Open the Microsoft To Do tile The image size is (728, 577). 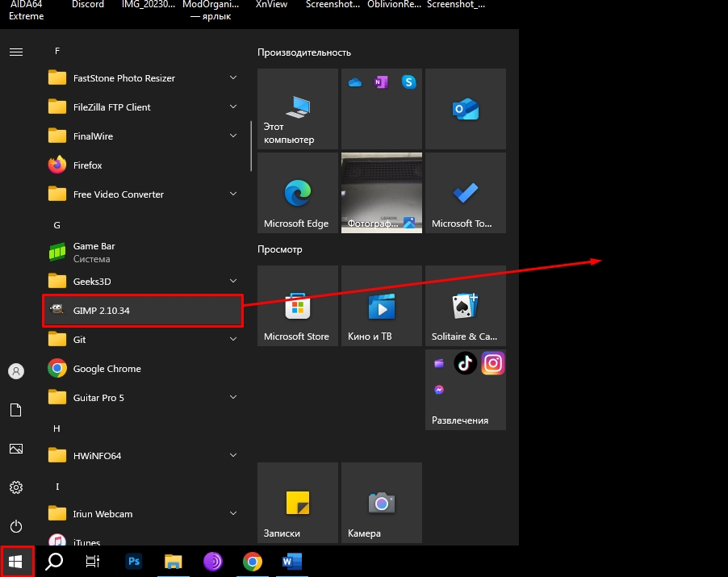click(x=466, y=193)
